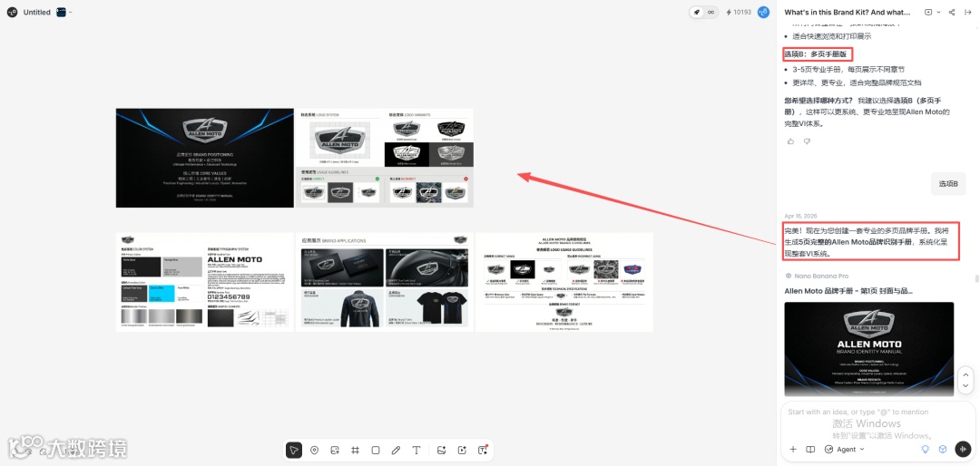Click the Untitled project name
The width and height of the screenshot is (980, 466).
tap(37, 12)
